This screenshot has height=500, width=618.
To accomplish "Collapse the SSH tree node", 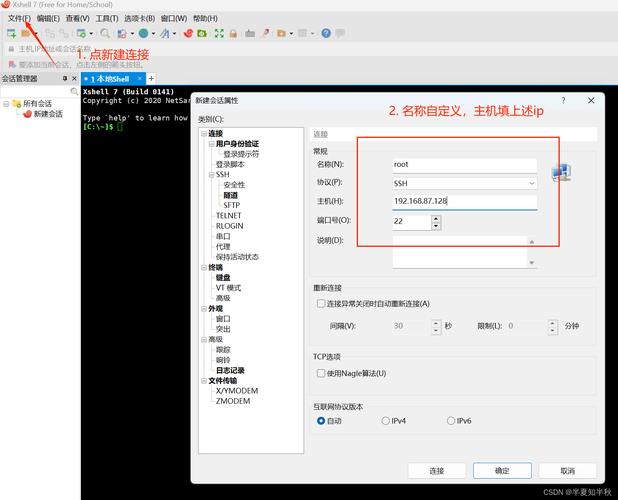I will 211,175.
